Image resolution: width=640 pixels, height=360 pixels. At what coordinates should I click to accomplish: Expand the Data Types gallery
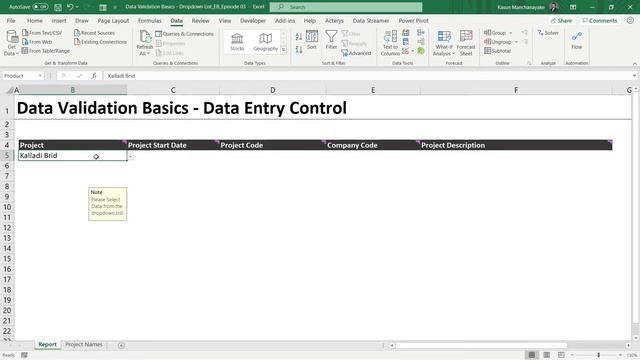click(283, 50)
